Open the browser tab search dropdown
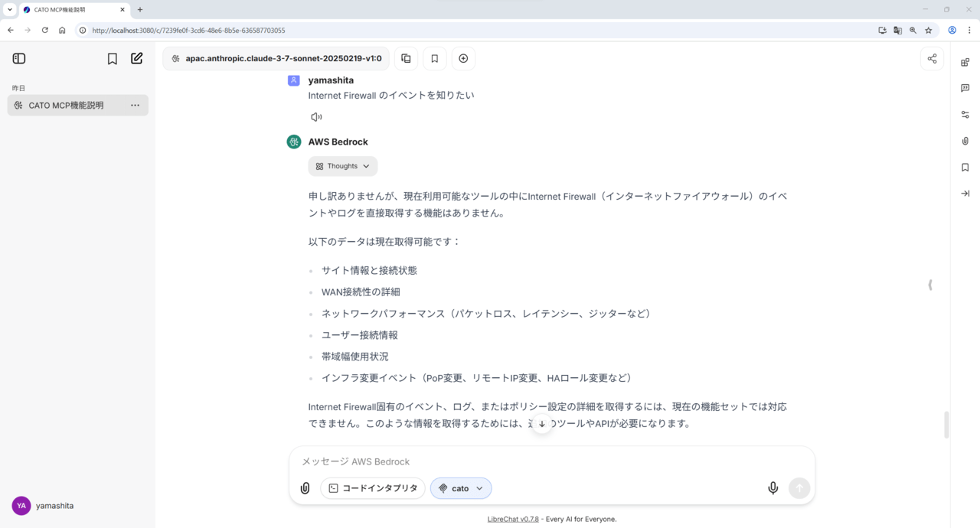 (x=9, y=10)
